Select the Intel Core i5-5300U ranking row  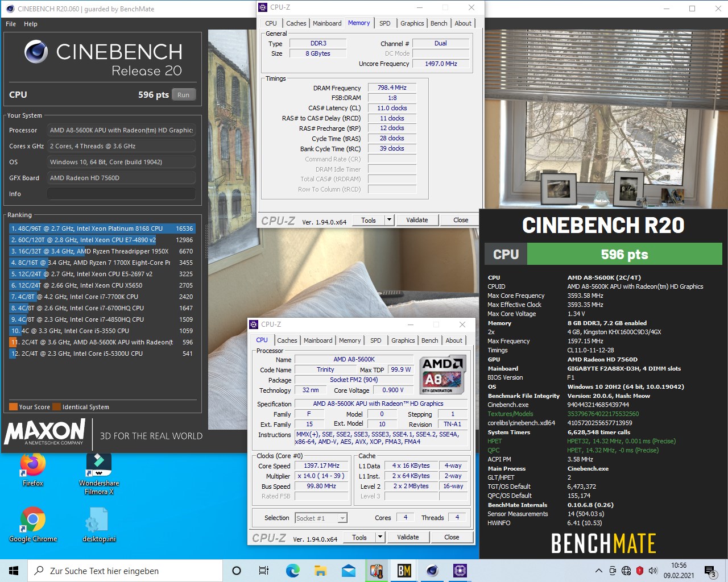[102, 354]
